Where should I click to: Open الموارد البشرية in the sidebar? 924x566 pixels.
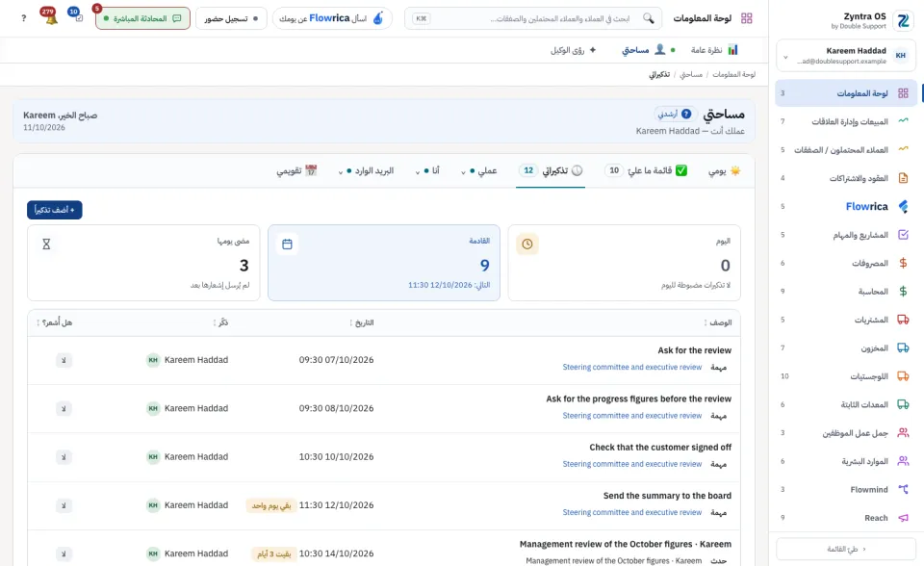846,461
